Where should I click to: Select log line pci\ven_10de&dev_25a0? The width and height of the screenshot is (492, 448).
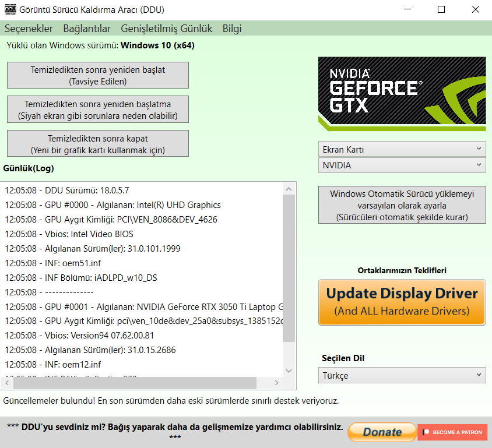[x=144, y=321]
